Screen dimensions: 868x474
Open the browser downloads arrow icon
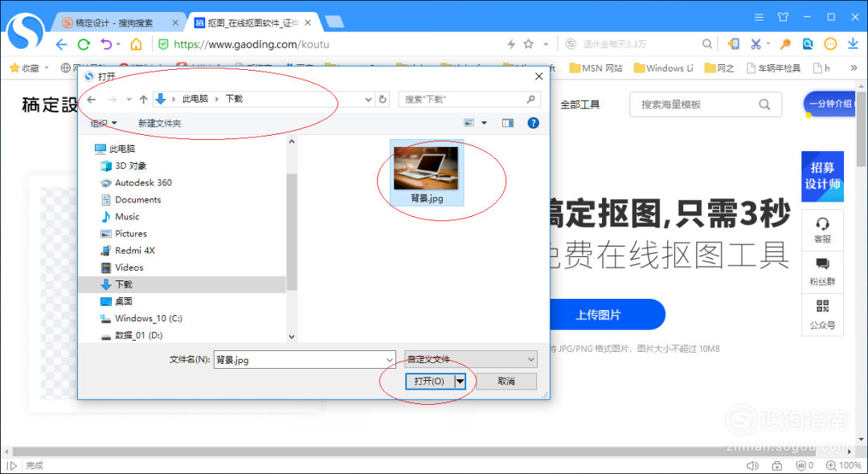853,43
